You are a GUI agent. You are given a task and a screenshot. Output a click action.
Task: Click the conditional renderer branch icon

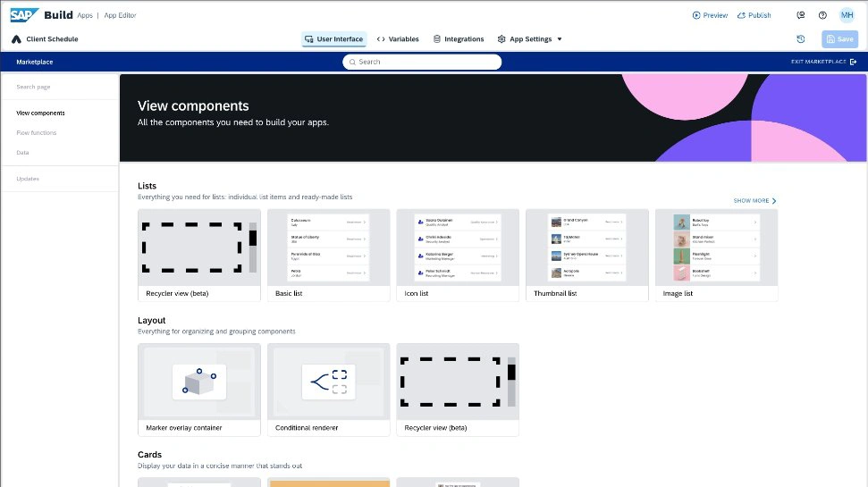[x=329, y=382]
